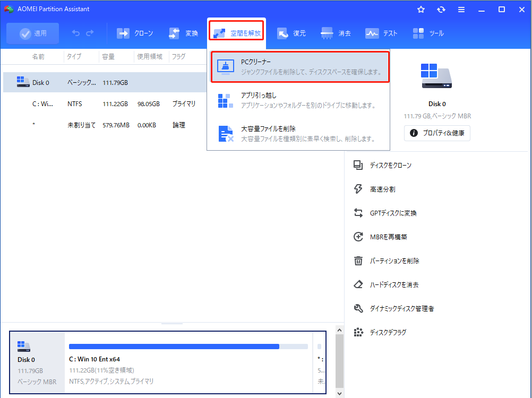Open the 復元 (Recover) toolbar item

point(291,33)
